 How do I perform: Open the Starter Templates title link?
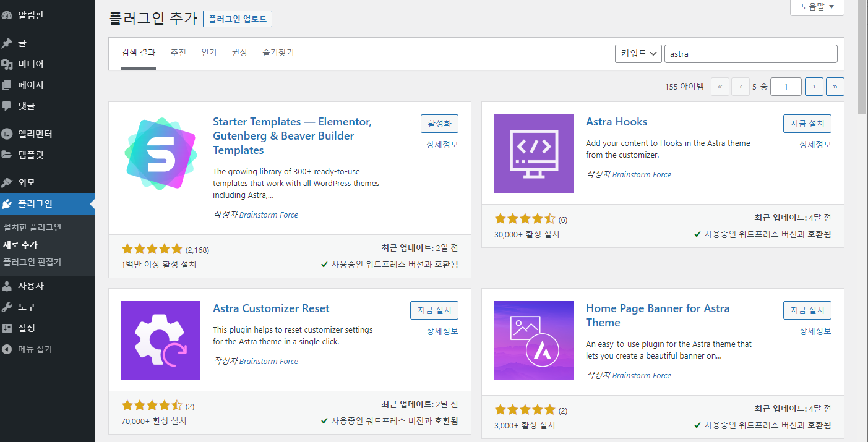292,136
